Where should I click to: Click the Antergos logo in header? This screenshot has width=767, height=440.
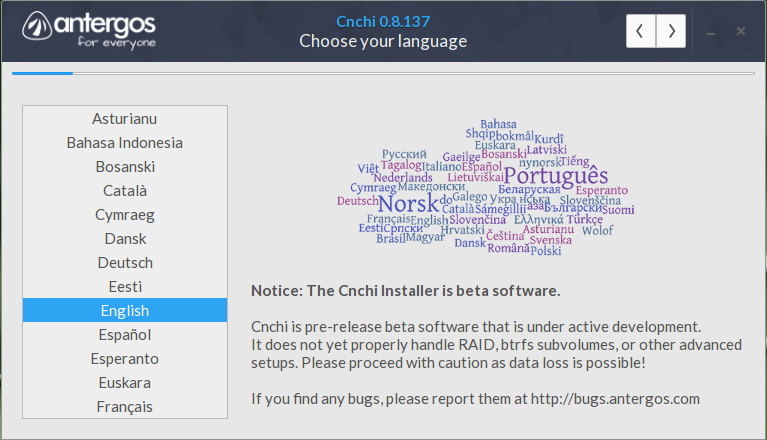(89, 30)
